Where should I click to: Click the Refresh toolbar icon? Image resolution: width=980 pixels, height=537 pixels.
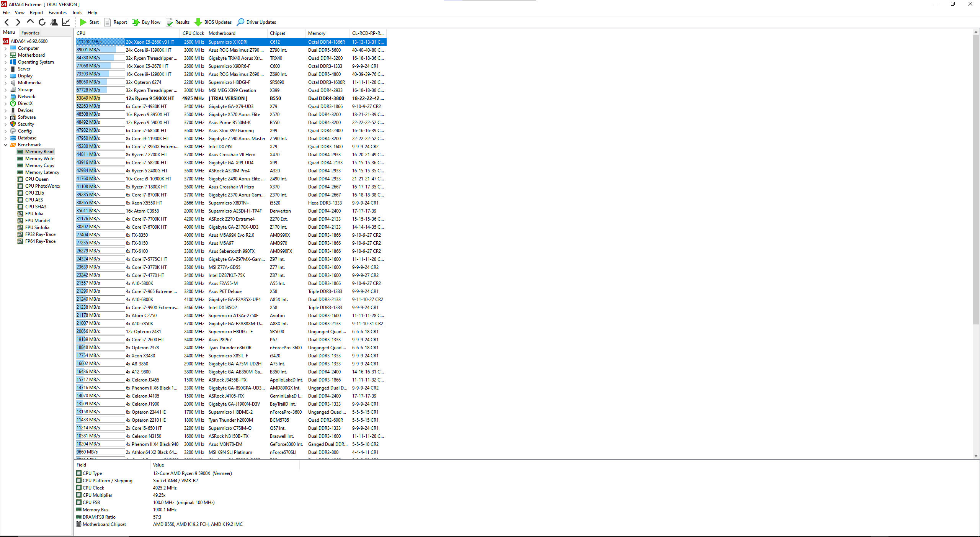pyautogui.click(x=42, y=22)
